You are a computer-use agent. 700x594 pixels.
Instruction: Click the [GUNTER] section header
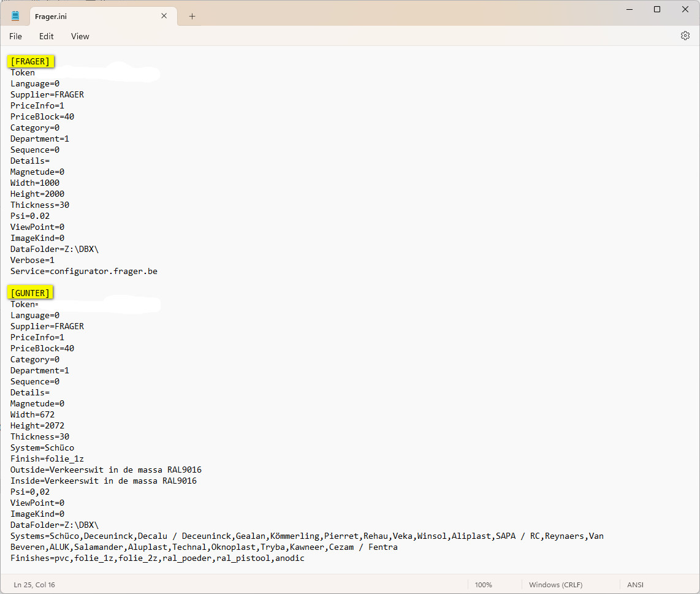coord(30,293)
